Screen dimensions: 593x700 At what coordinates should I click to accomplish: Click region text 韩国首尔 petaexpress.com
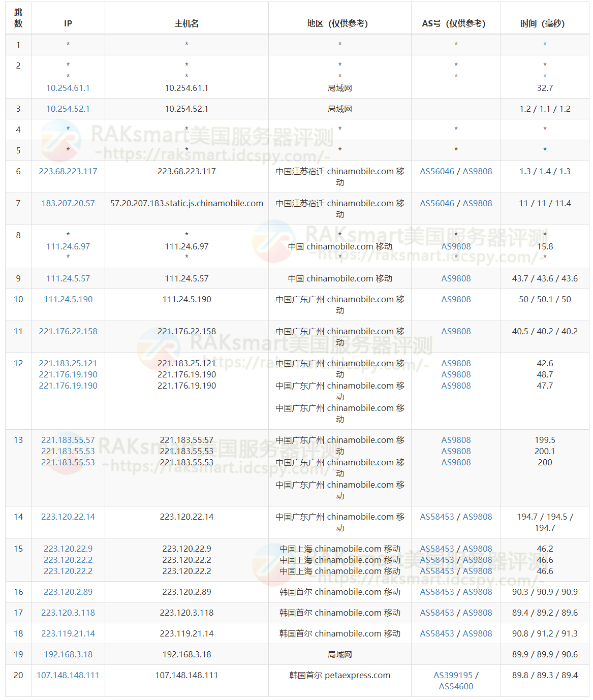[x=340, y=675]
